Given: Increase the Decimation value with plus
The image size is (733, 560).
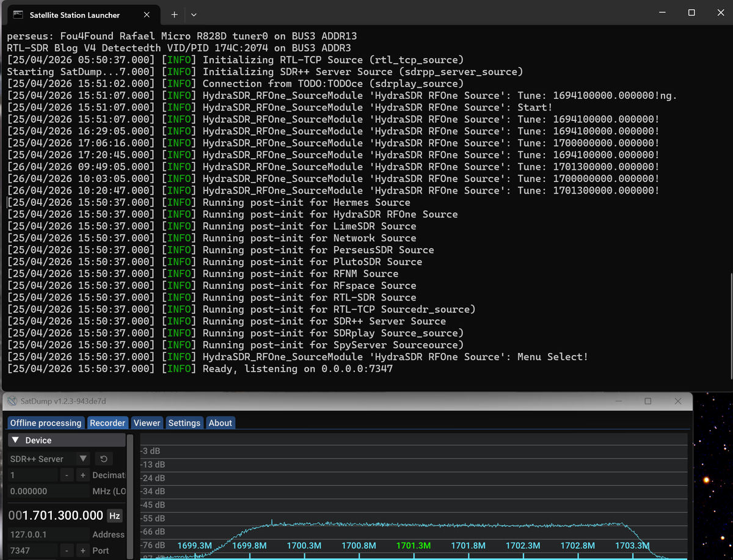Looking at the screenshot, I should pos(82,475).
